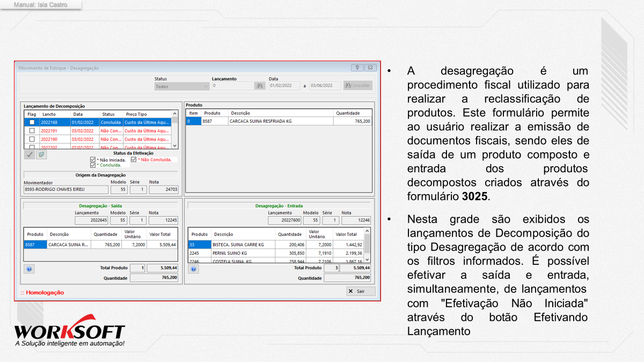Open the help icon under Desagregação - Saída
The width and height of the screenshot is (644, 362).
tap(30, 269)
